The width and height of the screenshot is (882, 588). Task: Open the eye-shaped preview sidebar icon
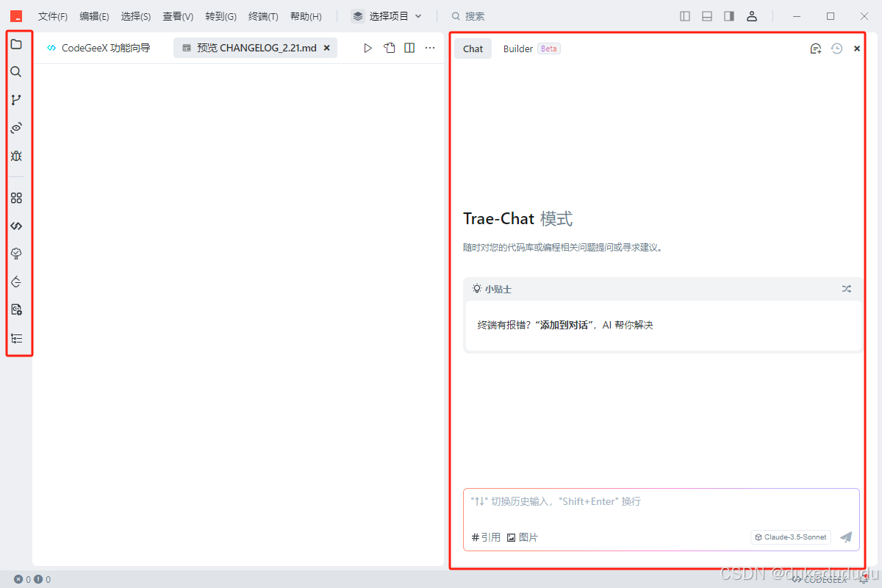pyautogui.click(x=16, y=128)
